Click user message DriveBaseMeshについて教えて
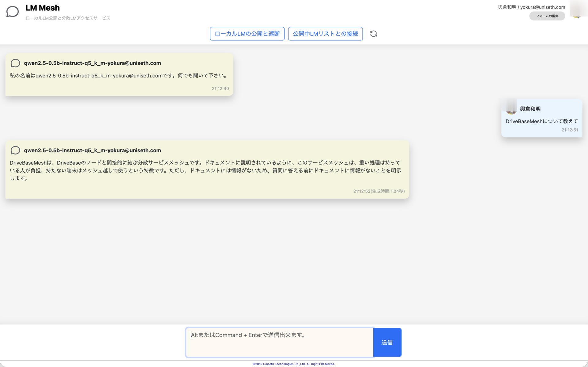Screen dimensions: 588x367 tap(541, 121)
